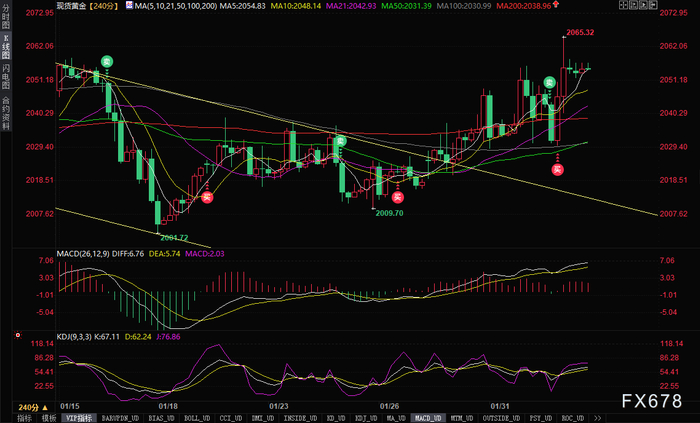
Task: Expand more indicator tabs with >> arrow
Action: [597, 418]
